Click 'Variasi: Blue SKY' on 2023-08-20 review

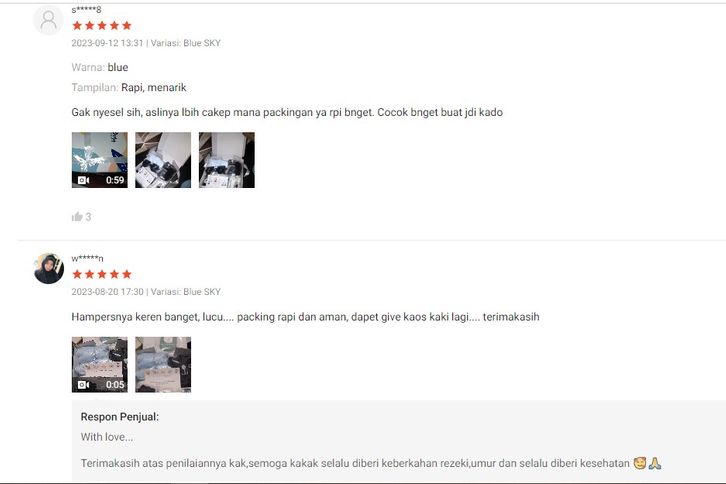click(186, 292)
